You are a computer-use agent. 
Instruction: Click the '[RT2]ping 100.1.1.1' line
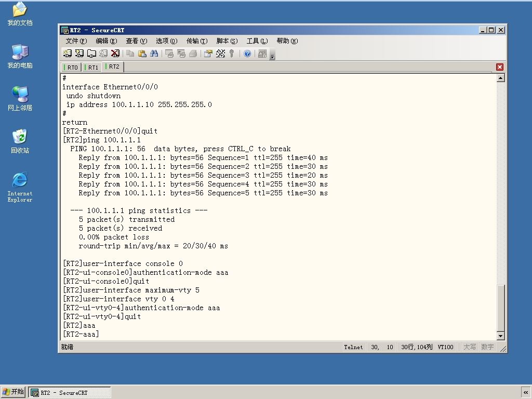pyautogui.click(x=101, y=140)
